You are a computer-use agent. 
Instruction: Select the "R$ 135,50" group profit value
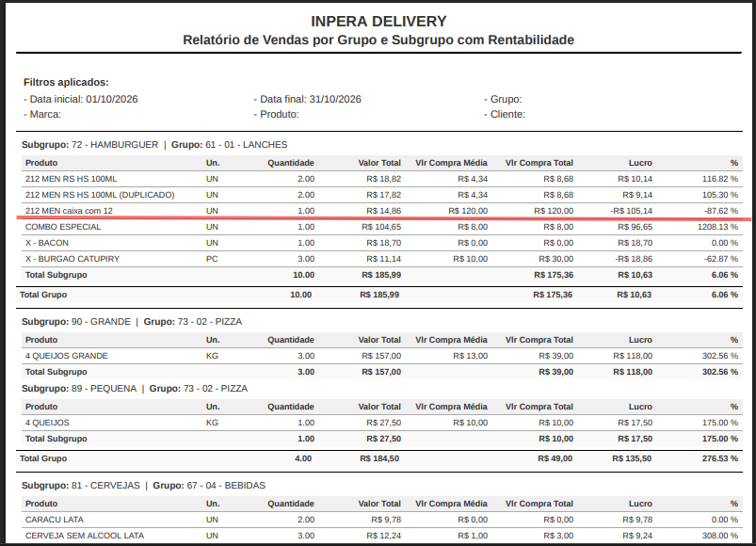[632, 458]
